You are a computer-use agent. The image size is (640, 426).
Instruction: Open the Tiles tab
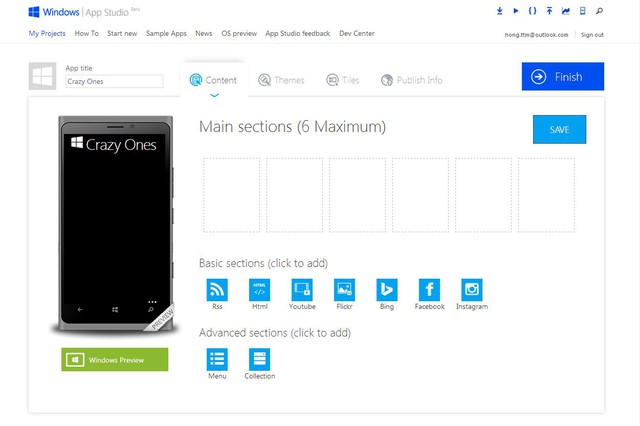343,80
